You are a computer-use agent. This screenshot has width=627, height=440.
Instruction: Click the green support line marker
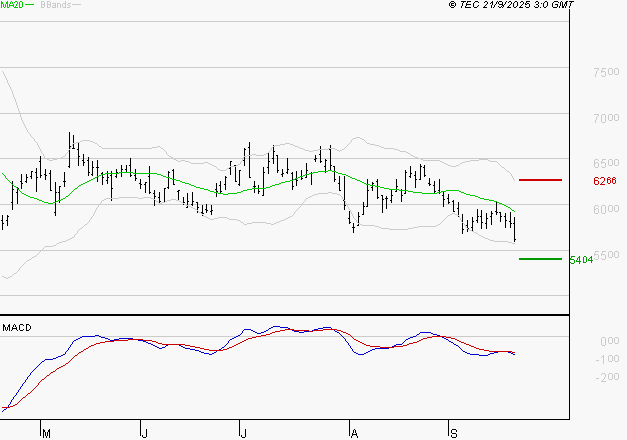[x=540, y=259]
